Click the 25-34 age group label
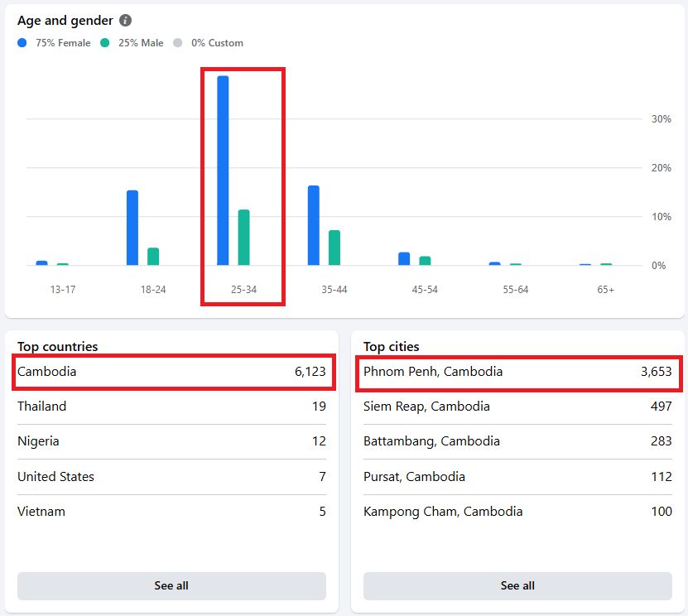Image resolution: width=688 pixels, height=616 pixels. pyautogui.click(x=244, y=290)
